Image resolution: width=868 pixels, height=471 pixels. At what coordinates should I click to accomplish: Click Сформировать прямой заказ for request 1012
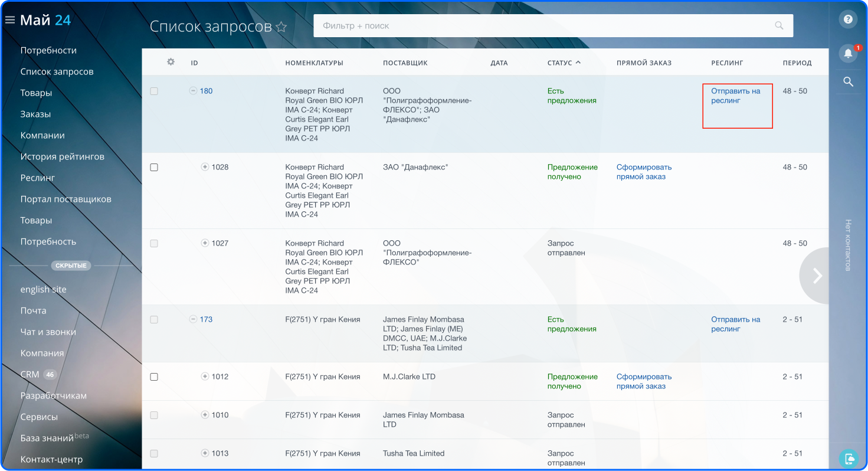tap(644, 381)
